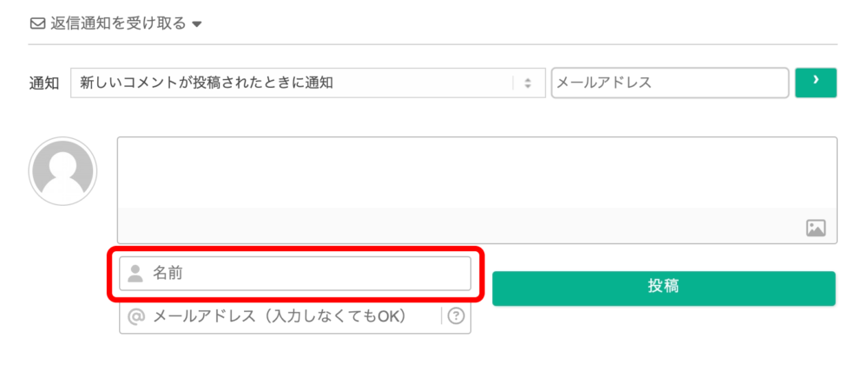Click the person icon in name field
This screenshot has width=868, height=365.
(x=135, y=273)
